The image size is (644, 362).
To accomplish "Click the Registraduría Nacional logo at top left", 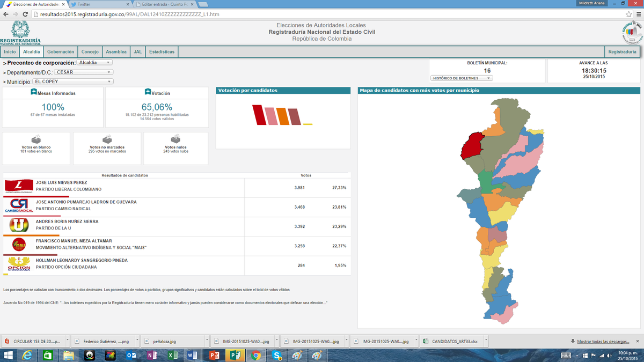I will point(20,33).
